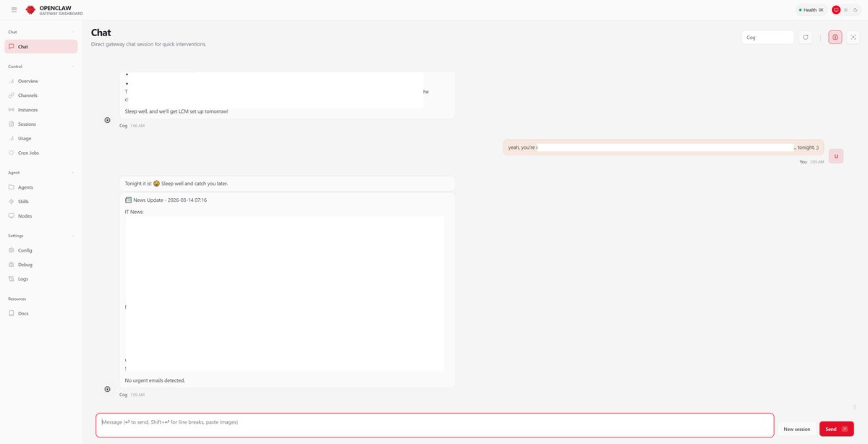Collapse the Agent sidebar section
The height and width of the screenshot is (444, 868).
point(41,173)
